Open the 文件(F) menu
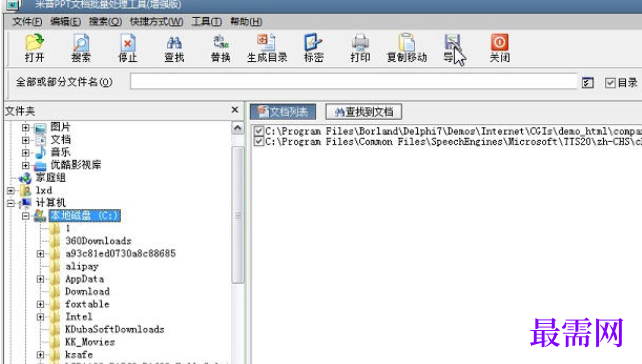The image size is (642, 364). (27, 22)
